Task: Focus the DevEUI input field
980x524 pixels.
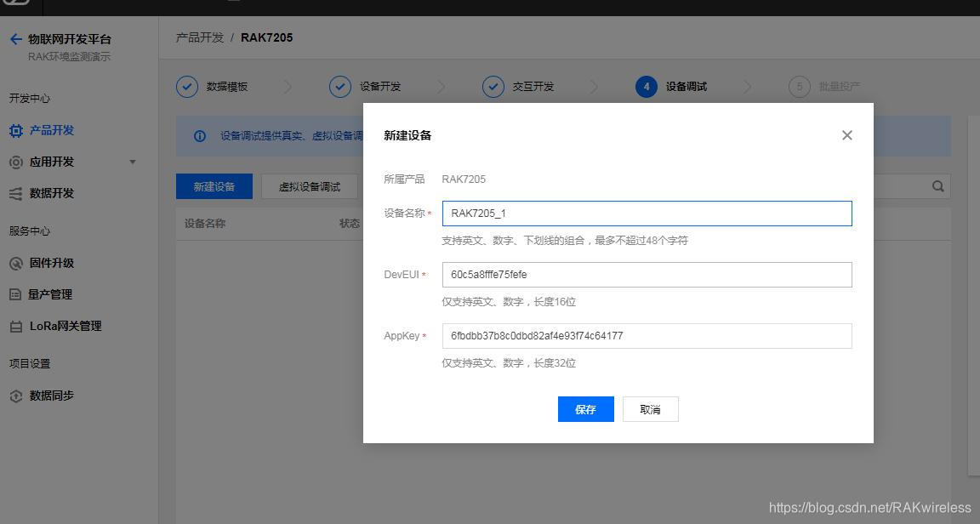Action: (x=647, y=275)
